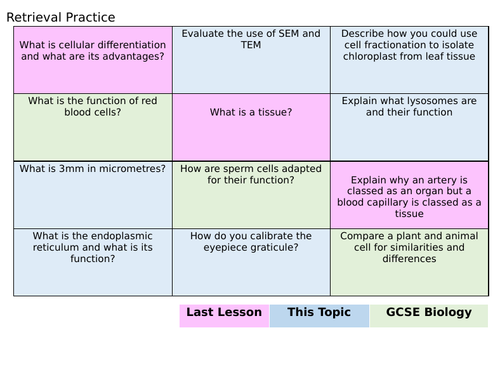This screenshot has width=500, height=375.
Task: Click the 'Retrieval Practice' title text
Action: click(x=61, y=17)
